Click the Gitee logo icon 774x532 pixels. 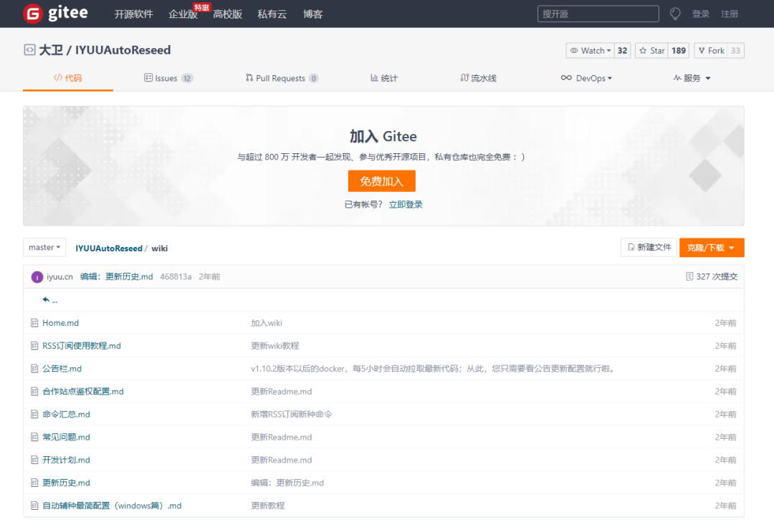click(33, 14)
